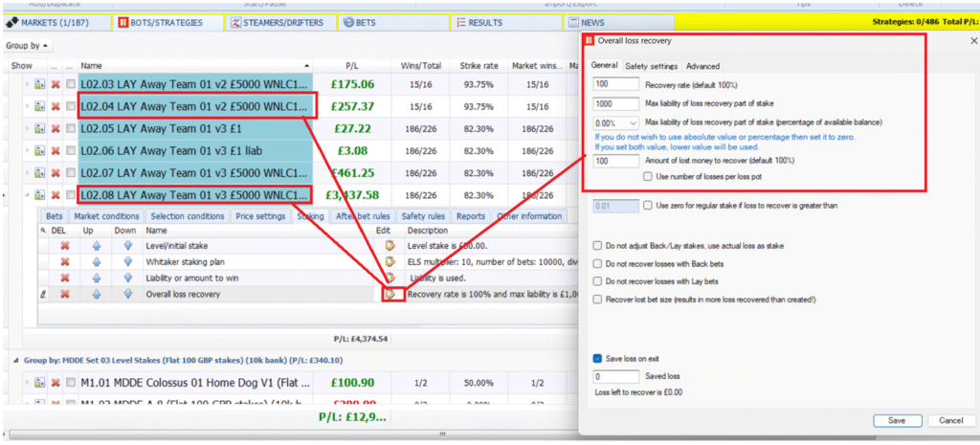Delete strategy L02.08 with its red X

pos(55,195)
